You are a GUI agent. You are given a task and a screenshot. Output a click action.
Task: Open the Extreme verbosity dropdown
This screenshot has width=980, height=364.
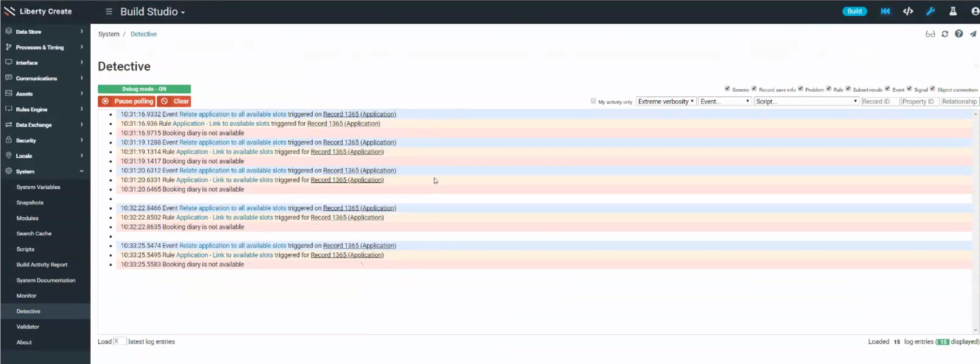tap(666, 101)
